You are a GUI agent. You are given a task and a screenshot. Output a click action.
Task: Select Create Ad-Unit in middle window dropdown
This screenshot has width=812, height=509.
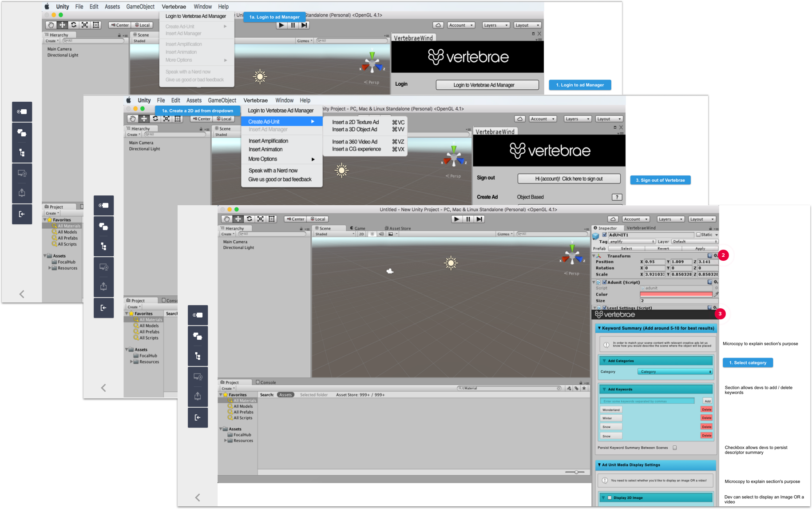click(x=281, y=122)
